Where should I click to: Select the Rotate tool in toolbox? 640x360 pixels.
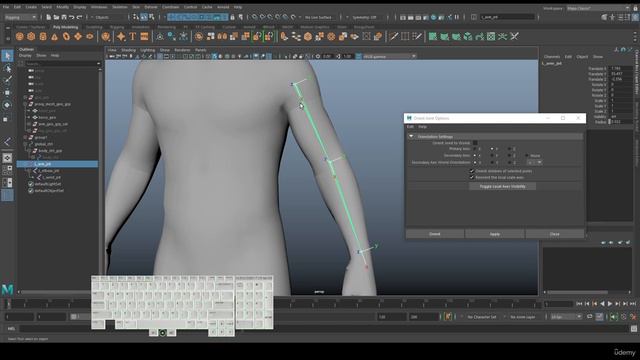pos(7,105)
